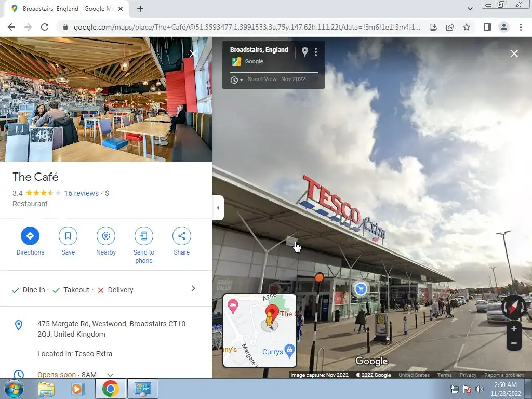
Task: Open the browser side panel
Action: [487, 27]
